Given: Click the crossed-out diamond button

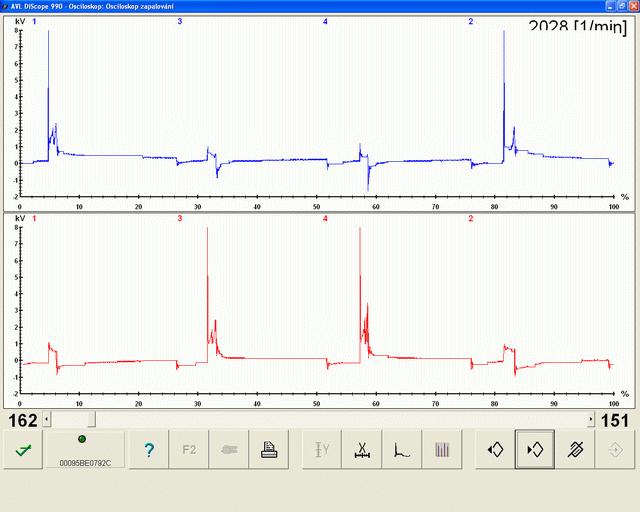Looking at the screenshot, I should (x=574, y=450).
